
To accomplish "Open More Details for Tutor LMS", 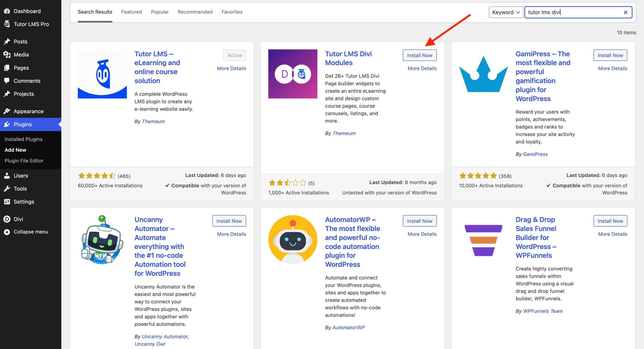I will 231,68.
